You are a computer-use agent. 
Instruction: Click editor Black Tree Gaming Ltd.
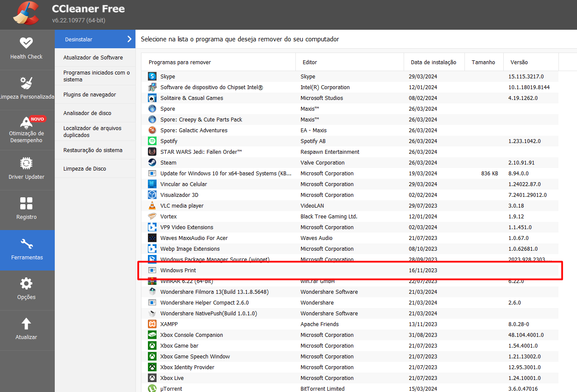(x=329, y=216)
